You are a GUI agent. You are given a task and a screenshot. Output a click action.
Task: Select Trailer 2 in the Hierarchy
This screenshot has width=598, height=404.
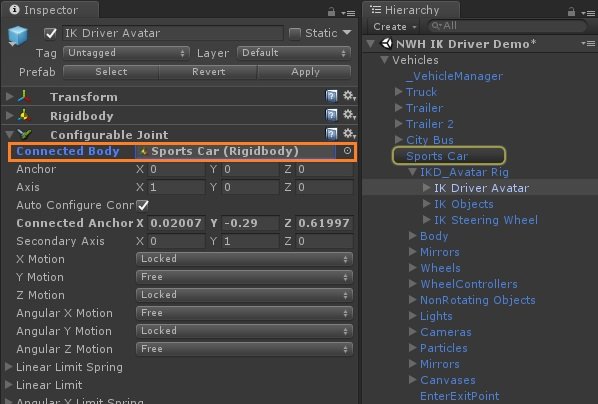coord(429,124)
